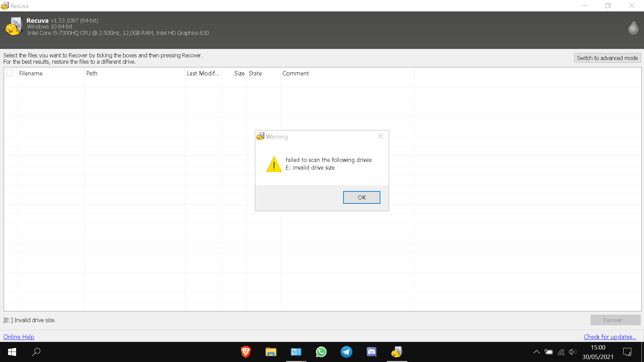
Task: Sort by the Size column header
Action: pos(234,73)
